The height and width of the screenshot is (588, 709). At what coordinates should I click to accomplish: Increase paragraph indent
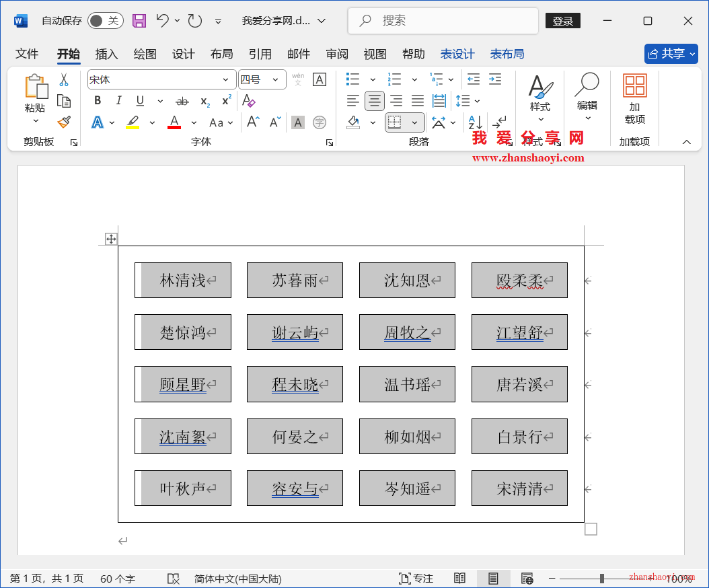tap(495, 79)
